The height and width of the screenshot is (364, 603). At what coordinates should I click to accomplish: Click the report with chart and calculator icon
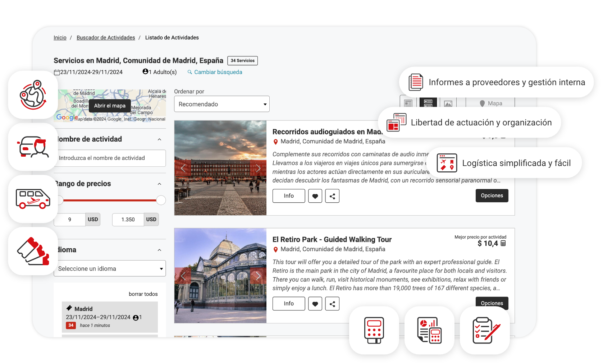coord(429,330)
